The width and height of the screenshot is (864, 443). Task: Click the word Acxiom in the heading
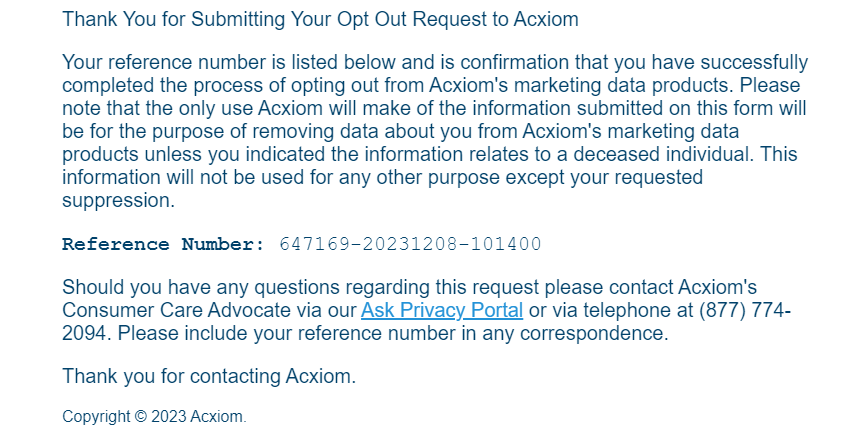click(x=546, y=19)
